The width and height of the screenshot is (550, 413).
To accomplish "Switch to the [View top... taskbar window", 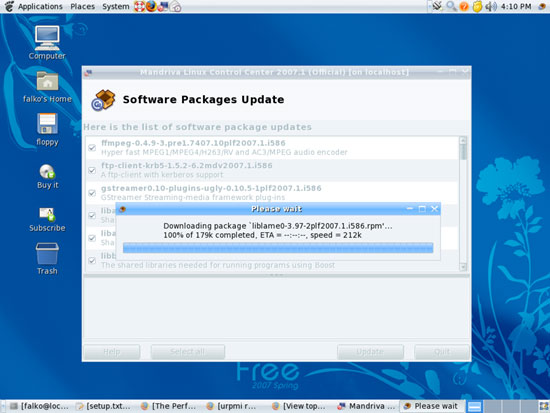I will click(301, 406).
